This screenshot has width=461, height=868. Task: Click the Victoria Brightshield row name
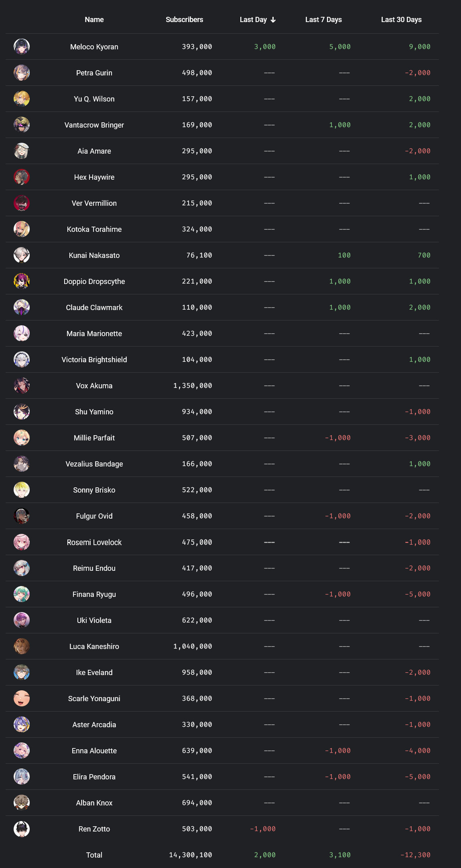[94, 359]
